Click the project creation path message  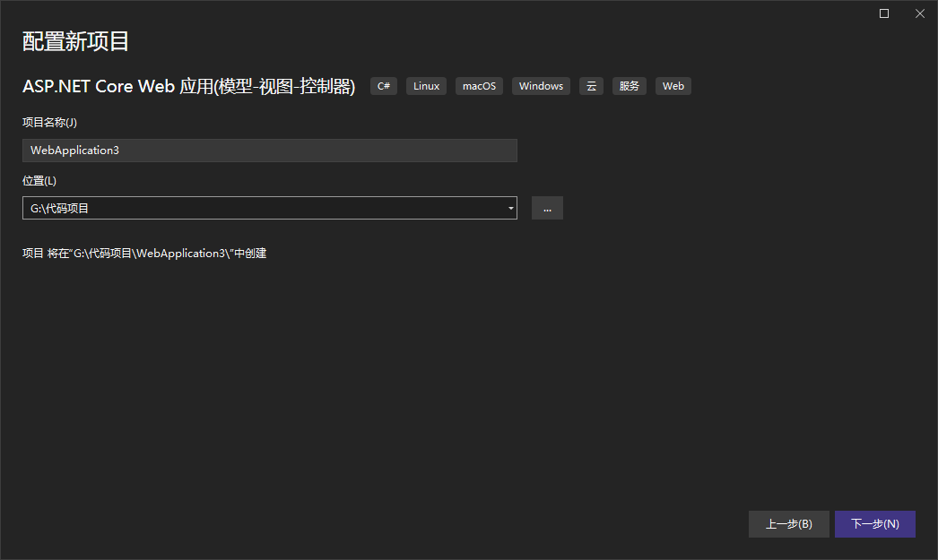click(x=144, y=254)
